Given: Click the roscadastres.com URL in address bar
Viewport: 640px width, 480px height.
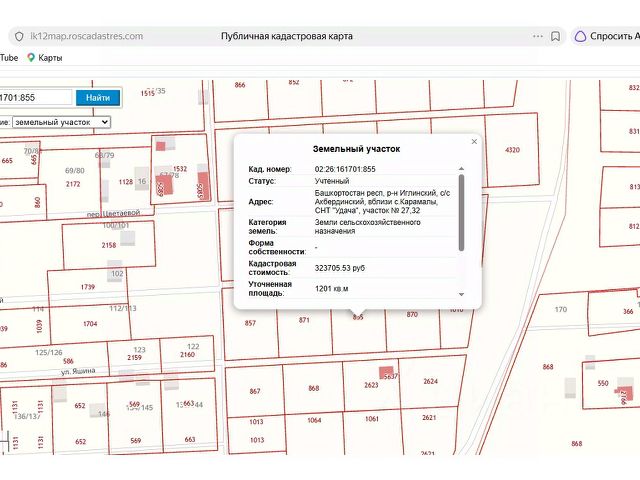Looking at the screenshot, I should click(x=87, y=36).
